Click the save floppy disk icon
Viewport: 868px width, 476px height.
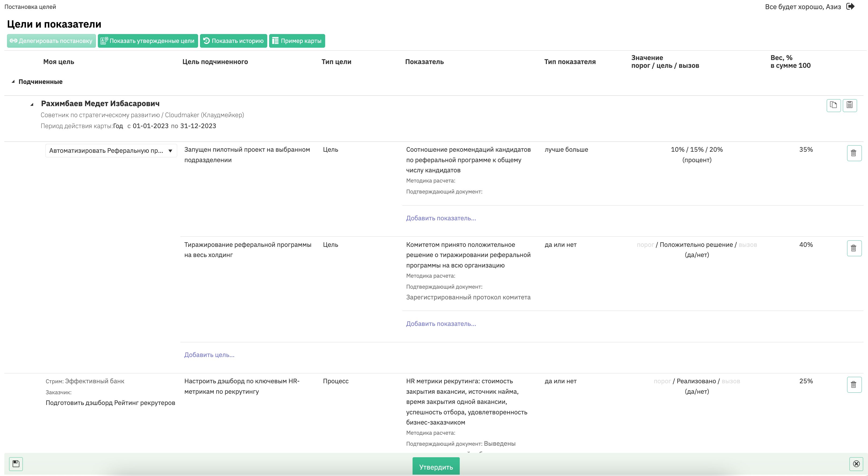click(16, 463)
